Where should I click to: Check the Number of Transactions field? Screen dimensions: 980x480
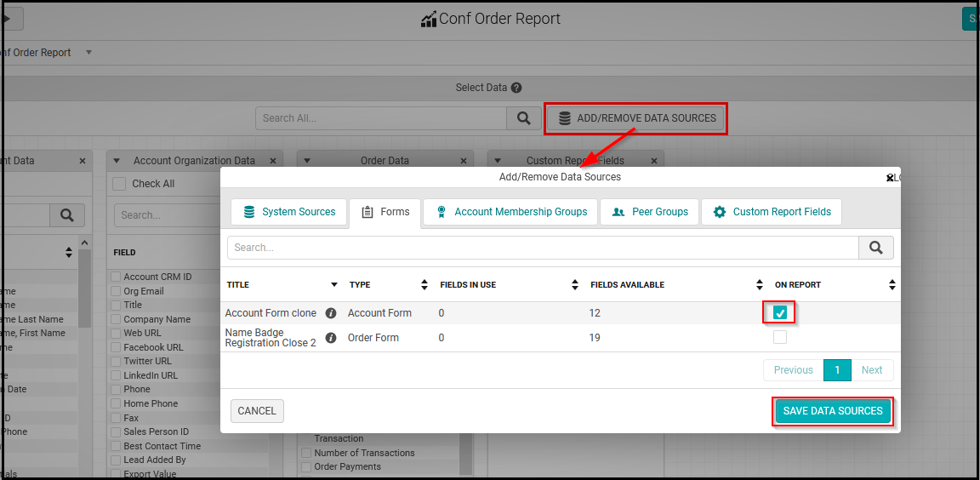[306, 453]
